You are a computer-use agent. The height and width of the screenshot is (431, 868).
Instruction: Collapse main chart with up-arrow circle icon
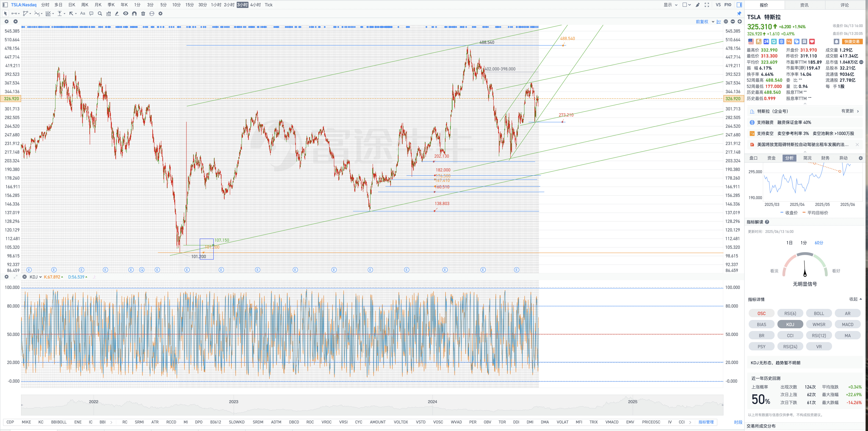[x=16, y=22]
